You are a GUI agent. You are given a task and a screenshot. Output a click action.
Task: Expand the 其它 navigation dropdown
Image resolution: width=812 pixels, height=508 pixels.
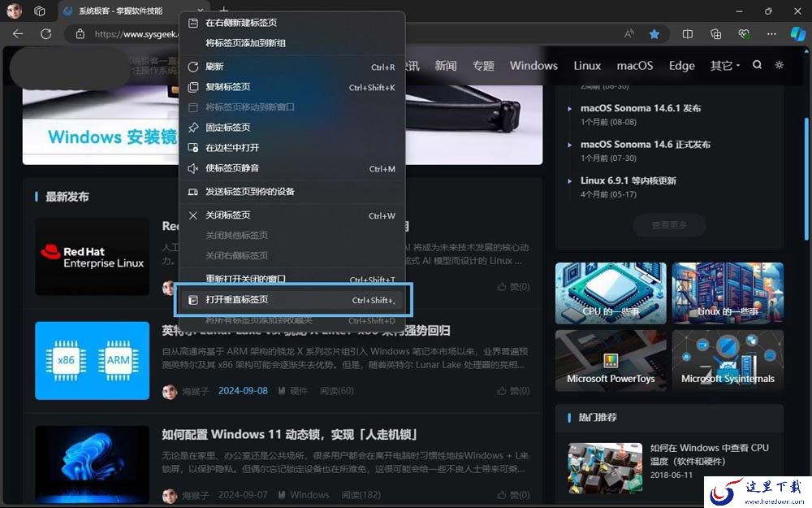725,66
